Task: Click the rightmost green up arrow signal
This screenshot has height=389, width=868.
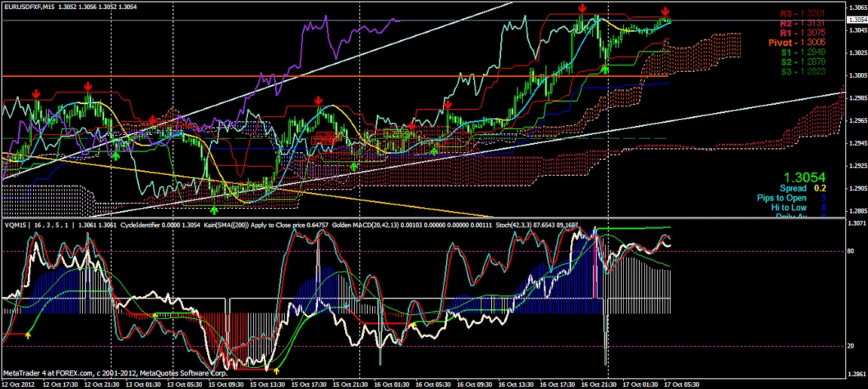Action: [605, 69]
